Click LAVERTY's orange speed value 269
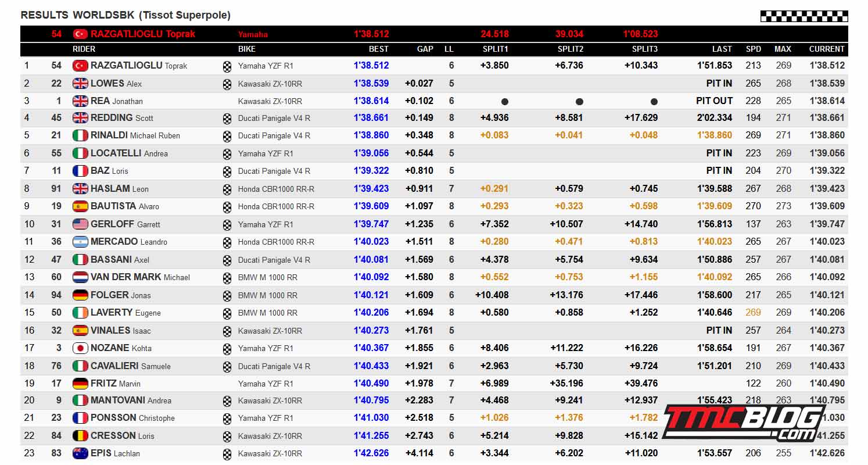Image resolution: width=868 pixels, height=465 pixels. tap(754, 313)
